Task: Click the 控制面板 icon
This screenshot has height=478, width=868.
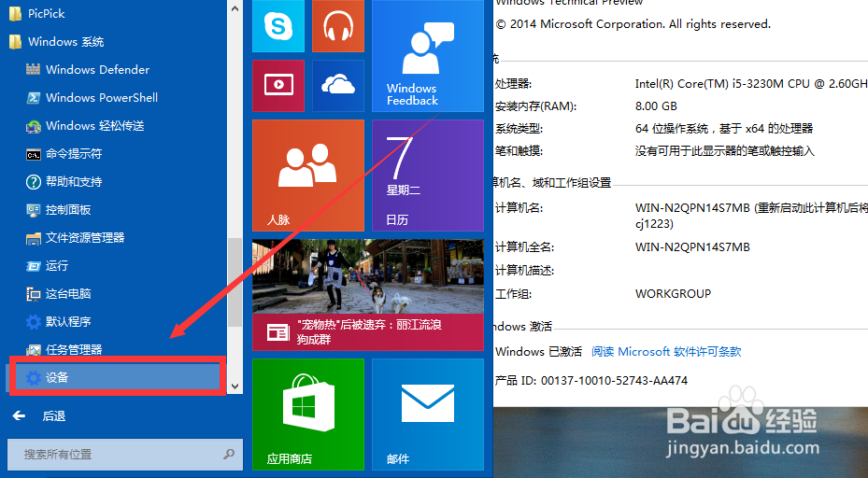Action: click(x=34, y=210)
